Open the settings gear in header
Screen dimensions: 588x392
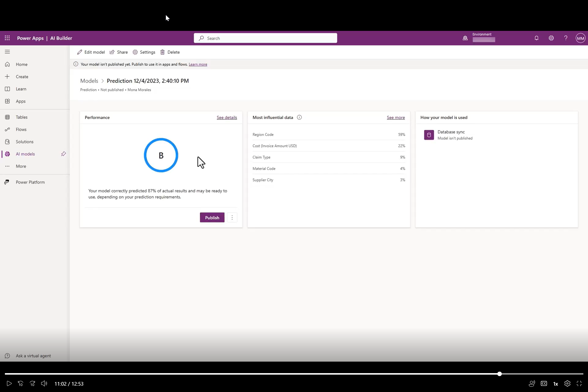(x=551, y=38)
